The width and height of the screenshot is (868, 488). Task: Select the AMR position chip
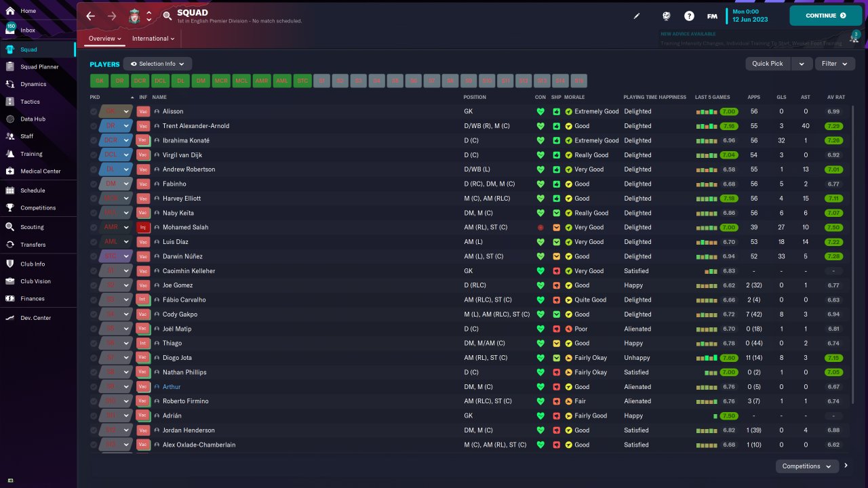[262, 81]
